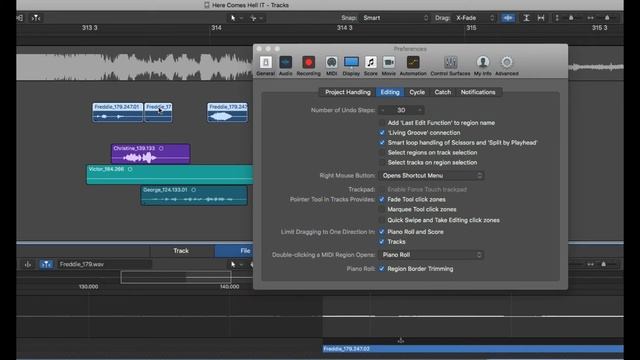
Task: Select George_124.133.01 region
Action: pyautogui.click(x=194, y=195)
